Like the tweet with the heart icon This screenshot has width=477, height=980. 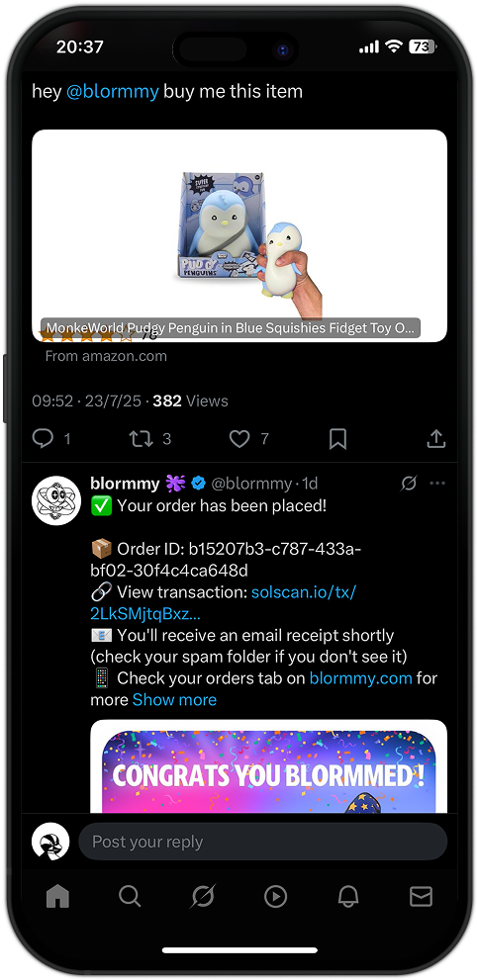[239, 439]
